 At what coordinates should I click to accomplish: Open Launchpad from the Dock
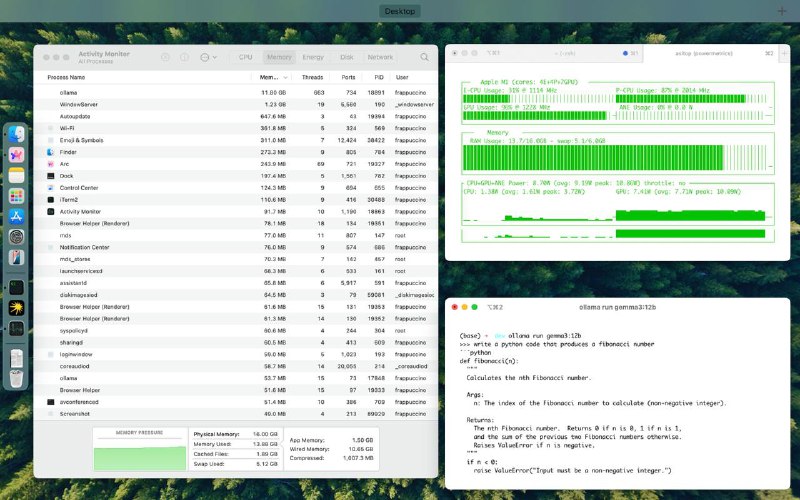click(16, 196)
